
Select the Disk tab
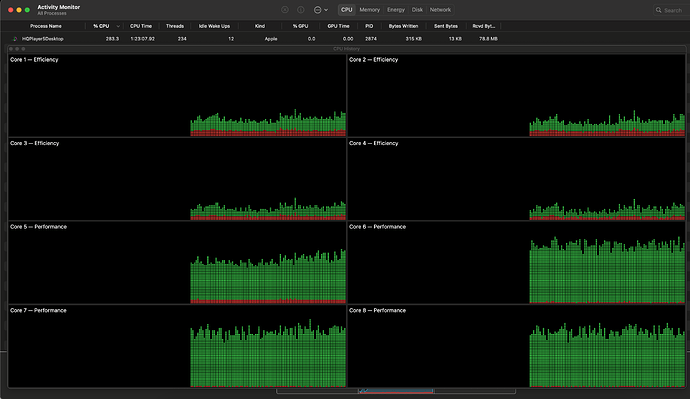point(417,10)
